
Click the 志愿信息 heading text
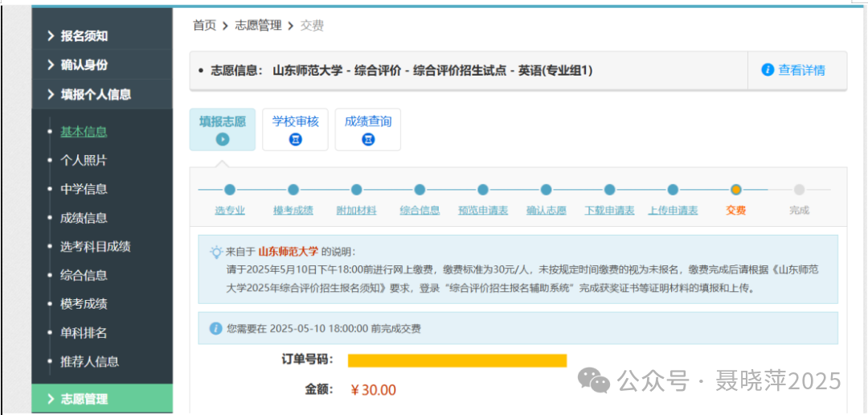235,70
